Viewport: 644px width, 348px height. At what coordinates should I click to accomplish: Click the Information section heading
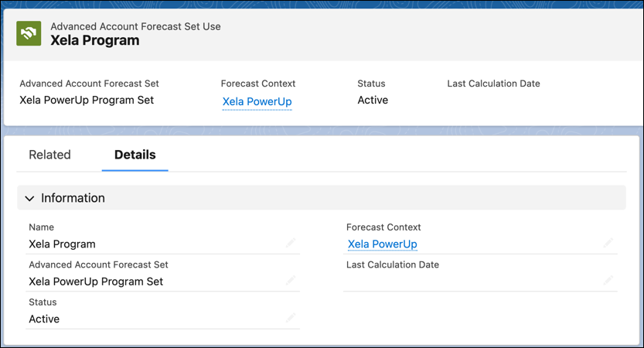coord(73,198)
